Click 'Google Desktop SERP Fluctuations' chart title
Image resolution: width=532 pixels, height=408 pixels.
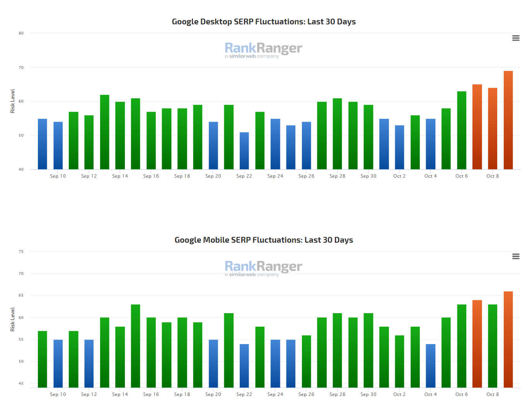(x=264, y=22)
